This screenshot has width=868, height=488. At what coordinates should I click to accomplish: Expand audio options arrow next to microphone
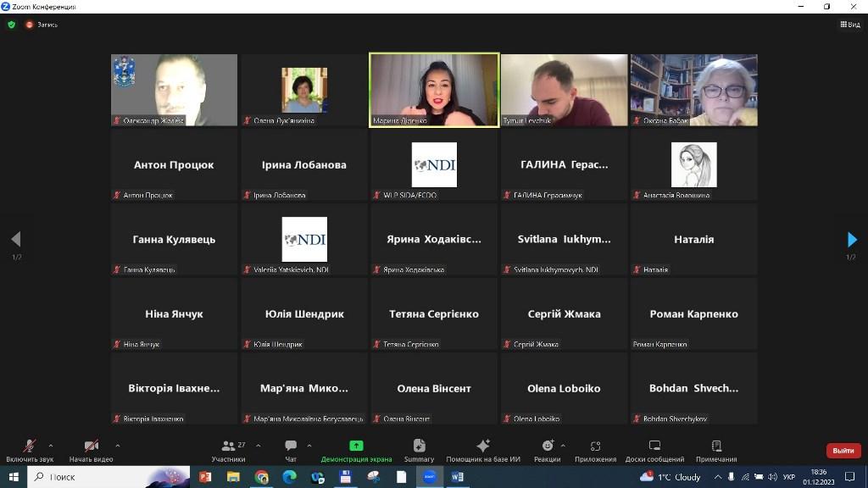[50, 446]
